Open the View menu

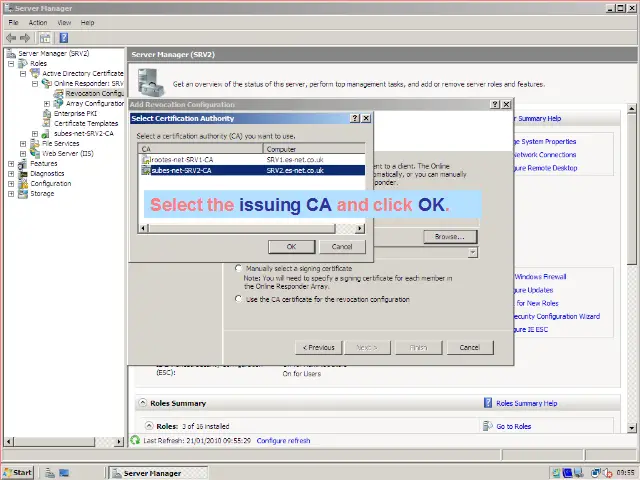64,22
